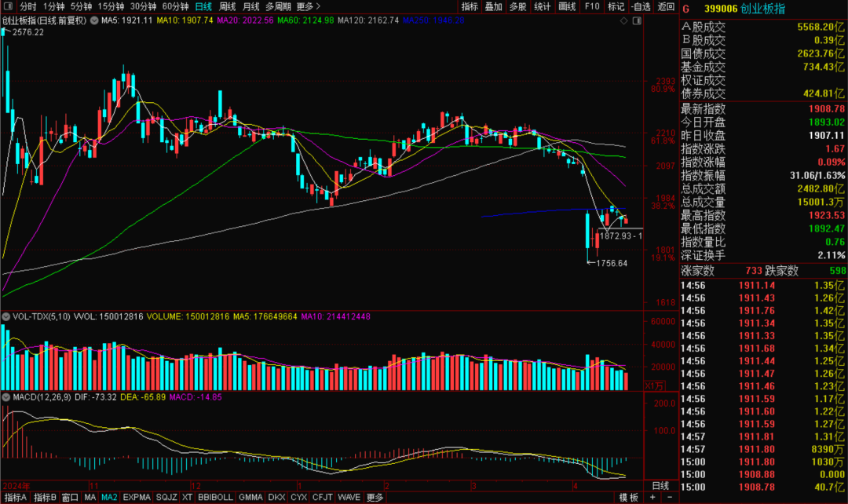Image resolution: width=848 pixels, height=504 pixels.
Task: Click the MA10: 1907.74 legend value
Action: click(185, 20)
